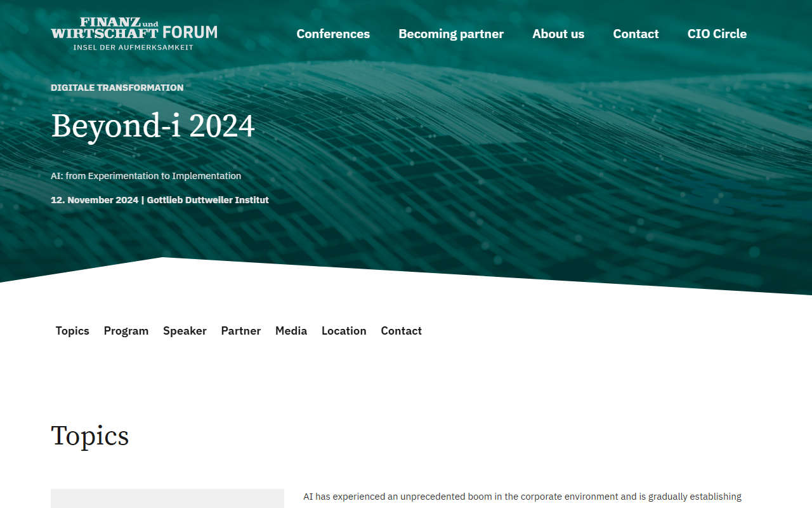Click the grey image placeholder under Topics
This screenshot has width=812, height=508.
tap(167, 498)
